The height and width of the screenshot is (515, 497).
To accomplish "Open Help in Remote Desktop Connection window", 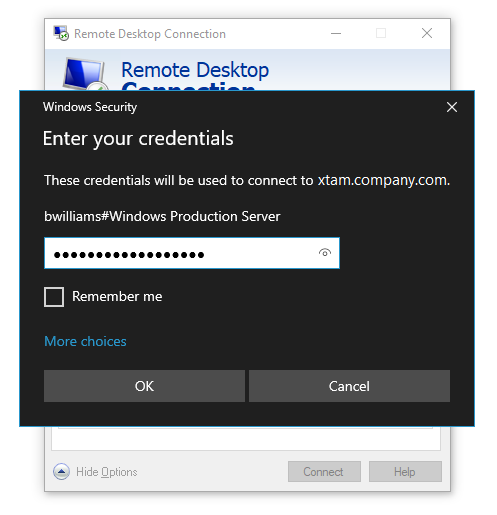I will (405, 472).
